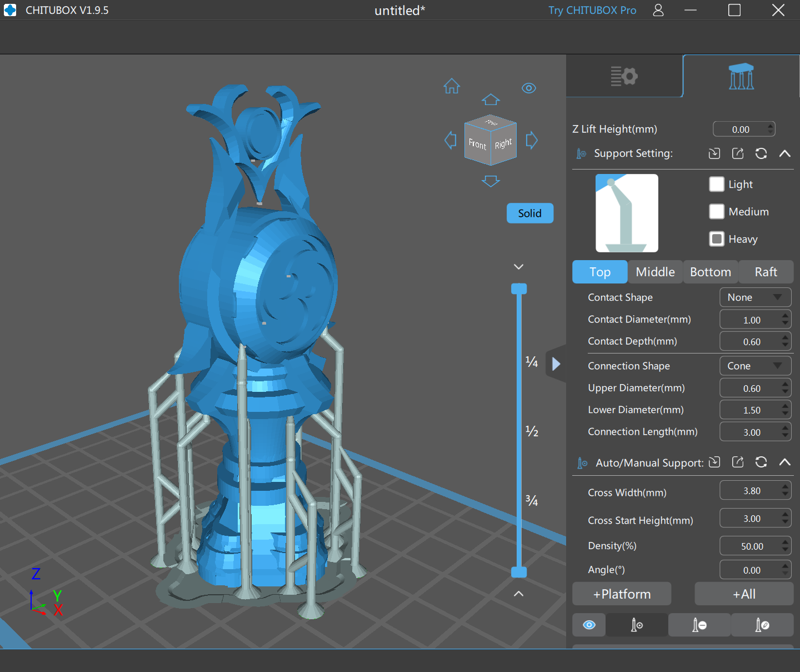This screenshot has height=672, width=800.
Task: Enable the Medium support checkbox
Action: click(x=717, y=211)
